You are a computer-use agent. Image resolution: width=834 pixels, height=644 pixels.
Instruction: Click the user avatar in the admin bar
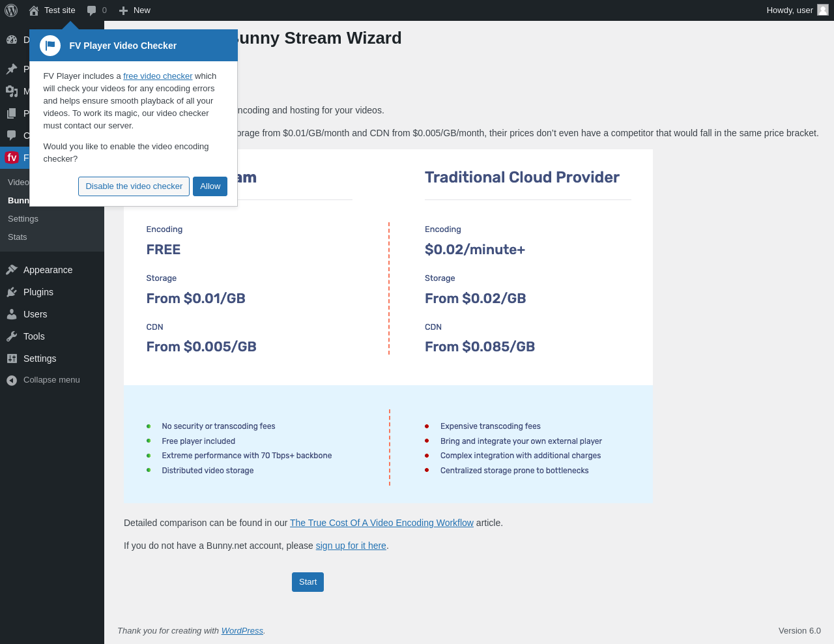tap(823, 10)
